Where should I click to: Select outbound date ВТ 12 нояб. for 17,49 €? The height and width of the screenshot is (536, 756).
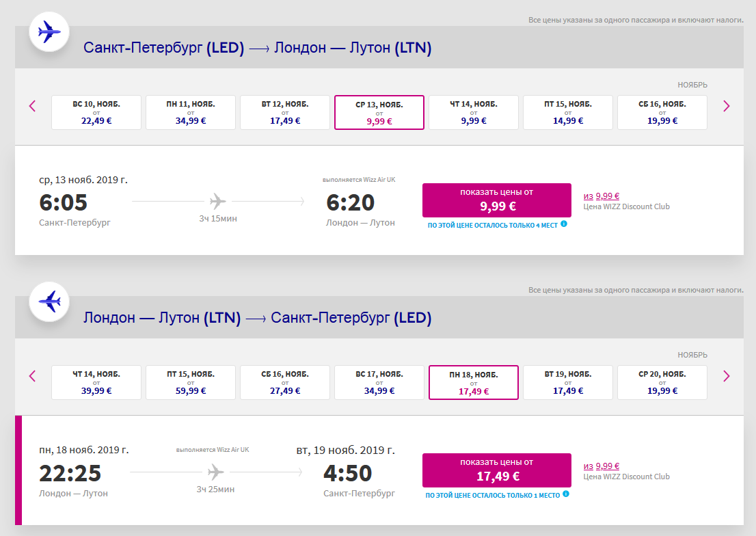285,112
